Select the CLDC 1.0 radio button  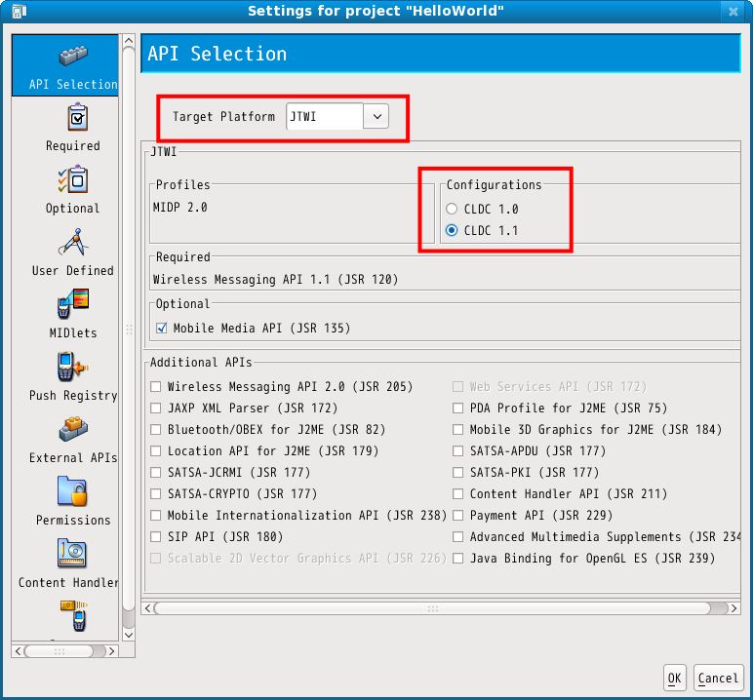pyautogui.click(x=451, y=209)
